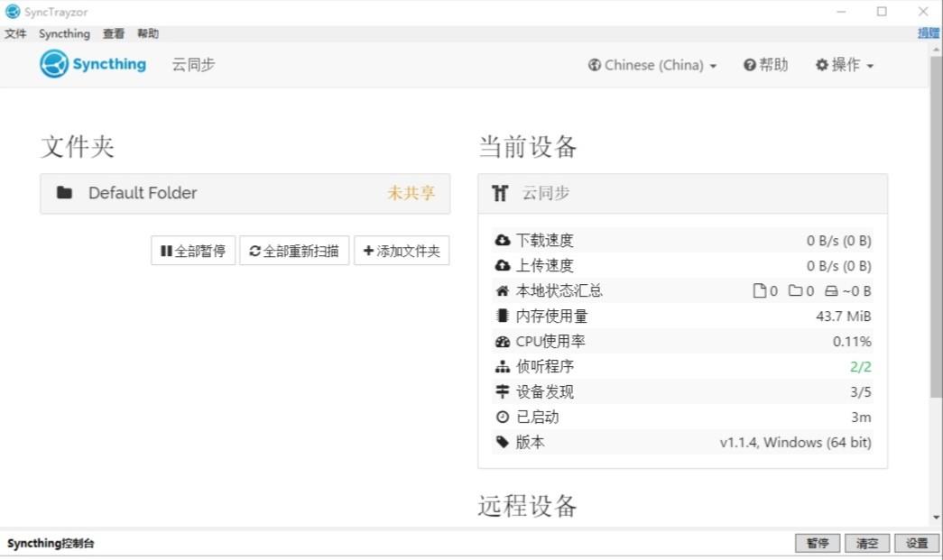Click the upload speed cloud icon

point(502,266)
